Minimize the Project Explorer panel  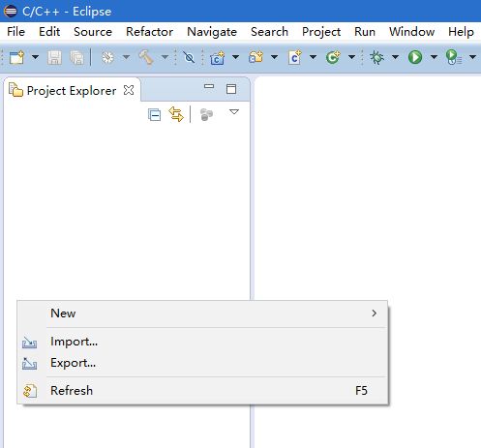pyautogui.click(x=209, y=86)
